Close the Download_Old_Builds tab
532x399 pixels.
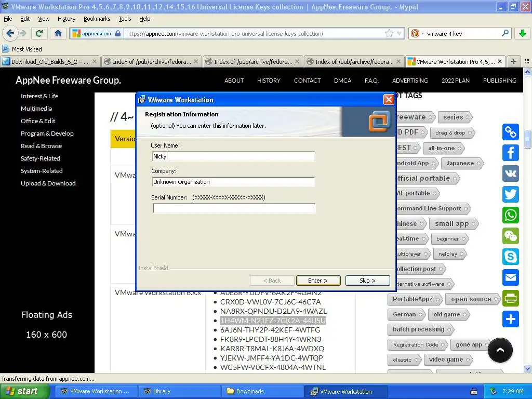pyautogui.click(x=95, y=61)
